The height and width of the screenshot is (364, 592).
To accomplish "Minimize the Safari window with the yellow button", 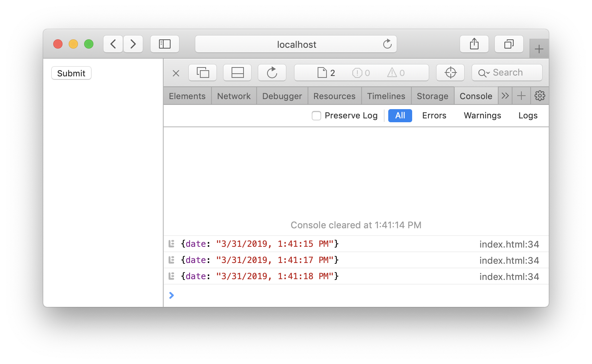I will click(73, 44).
